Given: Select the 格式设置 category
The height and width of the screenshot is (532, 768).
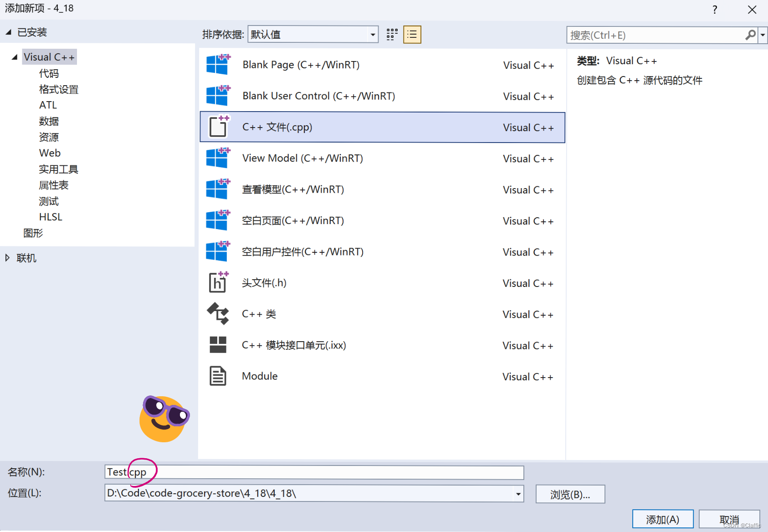Looking at the screenshot, I should 59,89.
